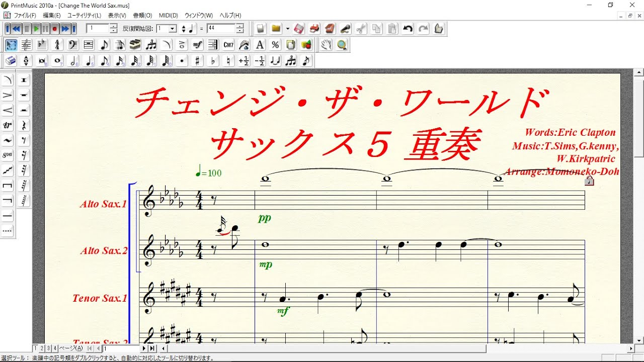Open the ファイル(F) menu
Viewport: 644px width, 362px height.
click(x=25, y=15)
